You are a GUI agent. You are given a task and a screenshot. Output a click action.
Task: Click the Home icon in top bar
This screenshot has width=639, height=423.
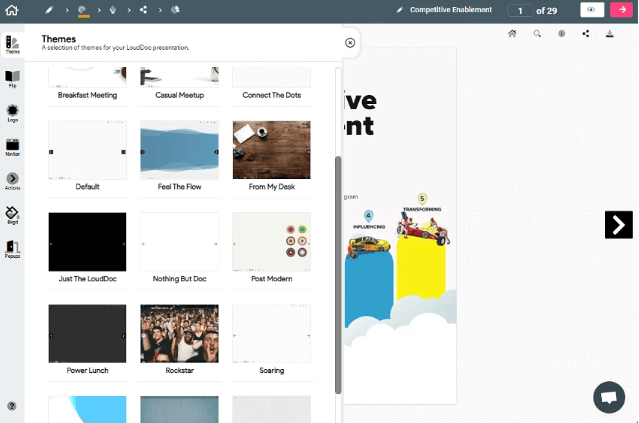12,11
